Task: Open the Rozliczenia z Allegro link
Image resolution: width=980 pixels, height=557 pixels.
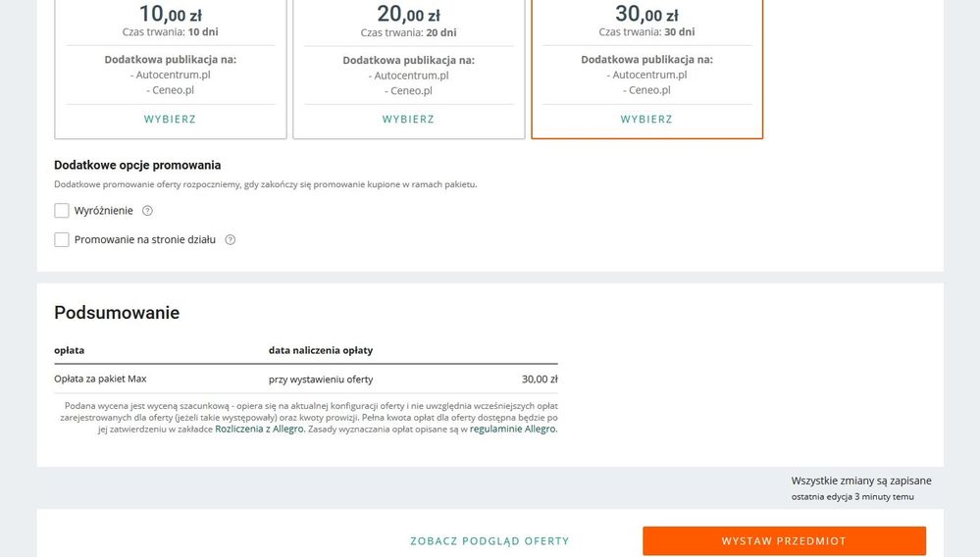Action: pyautogui.click(x=259, y=430)
